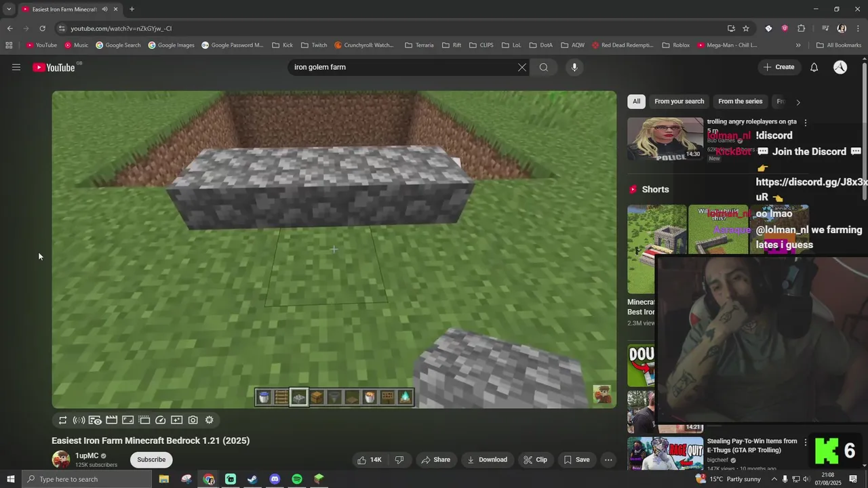This screenshot has height=488, width=868.
Task: Show more filter chips with right arrow
Action: (x=797, y=102)
